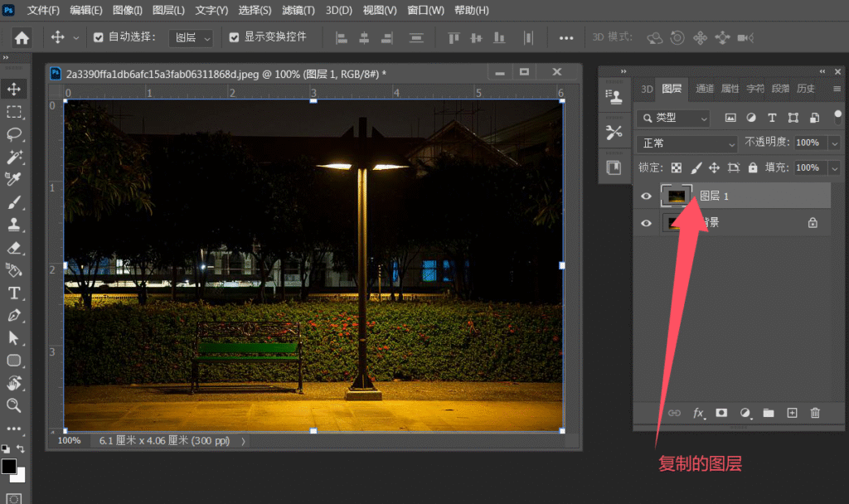Choose the Rounded Rectangle shape tool
Viewport: 849px width, 504px height.
coord(14,361)
